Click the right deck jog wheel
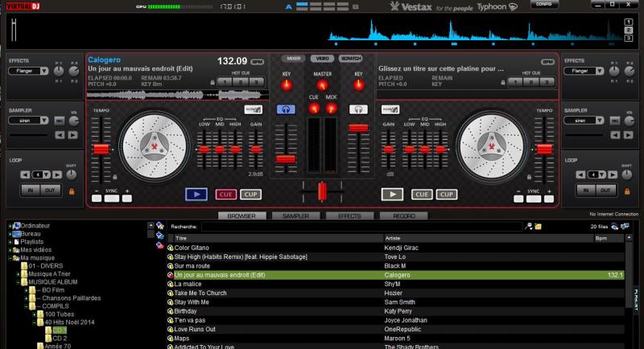This screenshot has height=349, width=644. (492, 146)
